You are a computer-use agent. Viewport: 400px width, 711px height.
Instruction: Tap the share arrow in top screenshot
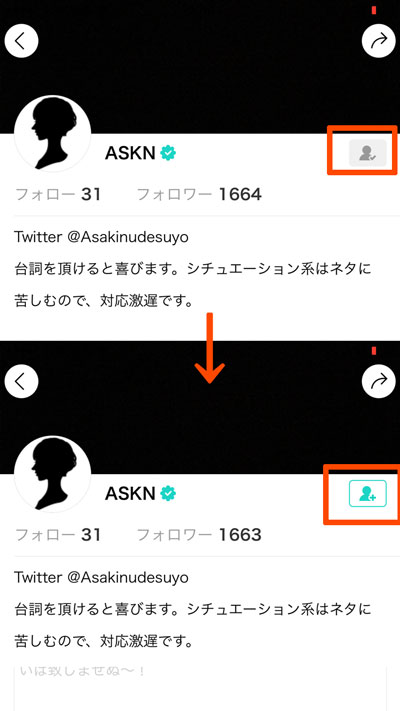coord(379,41)
